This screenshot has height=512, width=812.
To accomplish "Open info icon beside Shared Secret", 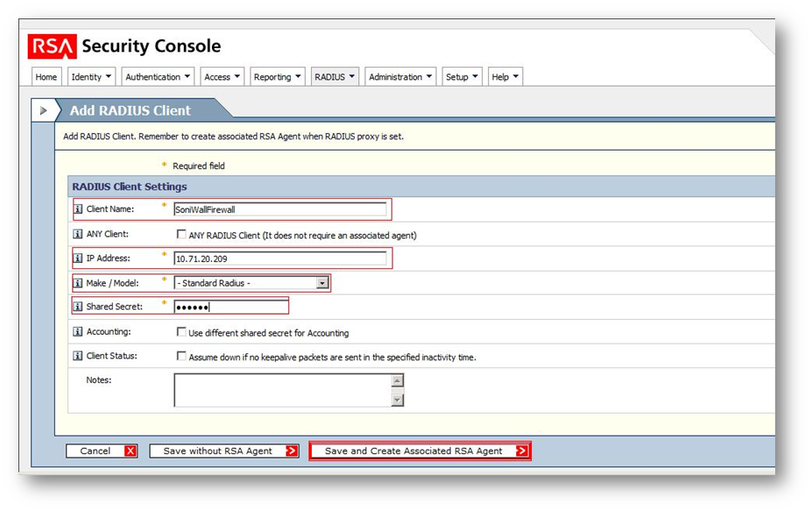I will 78,306.
